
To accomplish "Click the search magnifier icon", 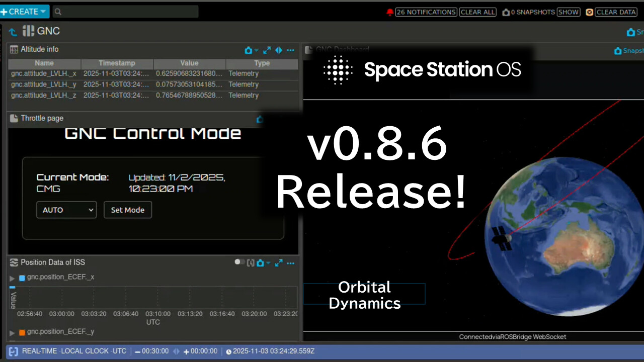I will (x=58, y=12).
